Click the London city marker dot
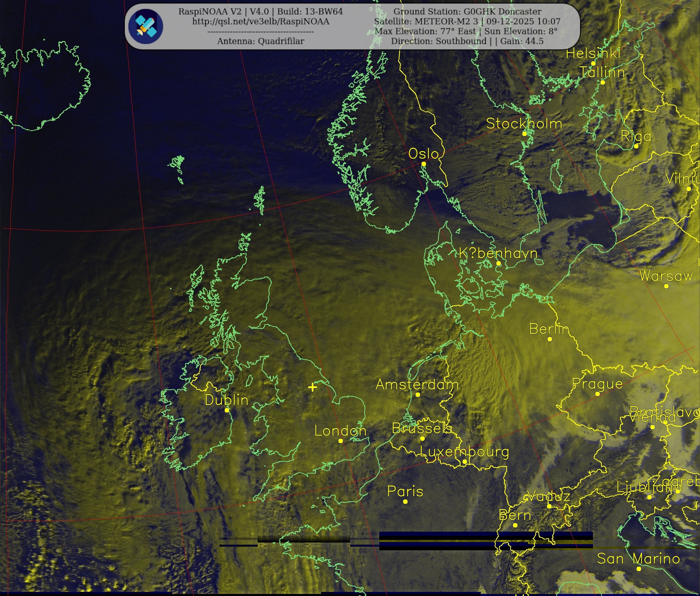700x596 pixels. point(341,441)
